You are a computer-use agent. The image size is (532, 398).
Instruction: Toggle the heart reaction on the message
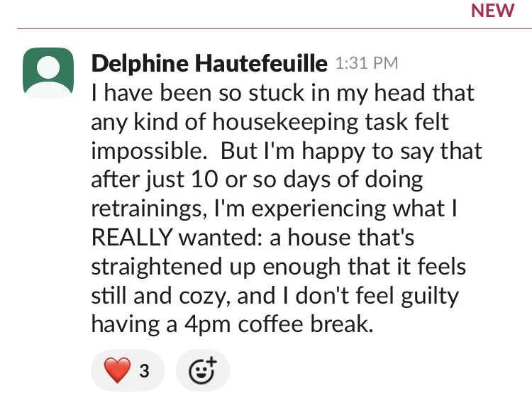(x=128, y=370)
